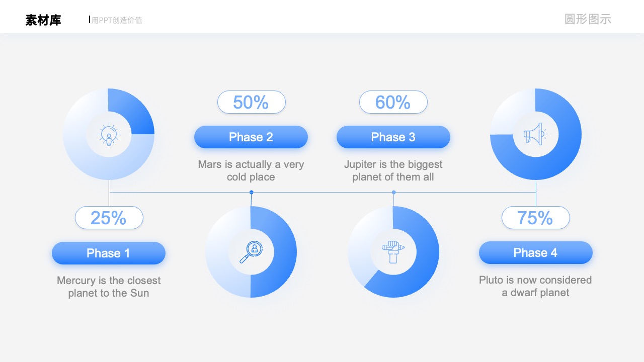Click the Phase 1 pill button
Image resolution: width=644 pixels, height=362 pixels.
(x=109, y=253)
